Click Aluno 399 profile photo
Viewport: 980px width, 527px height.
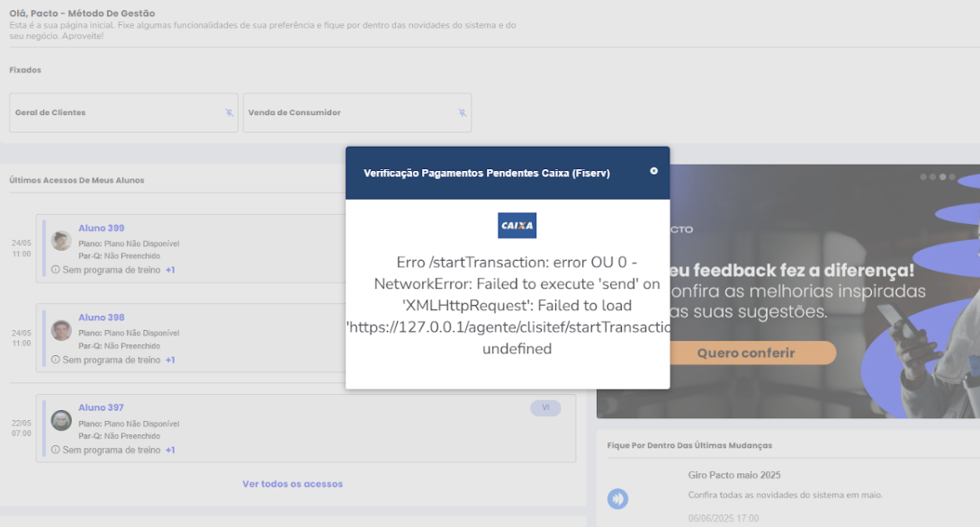coord(61,241)
